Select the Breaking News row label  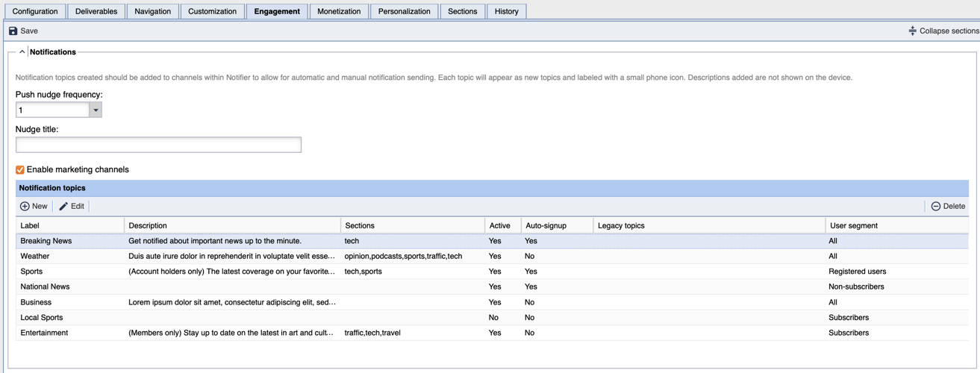(46, 241)
